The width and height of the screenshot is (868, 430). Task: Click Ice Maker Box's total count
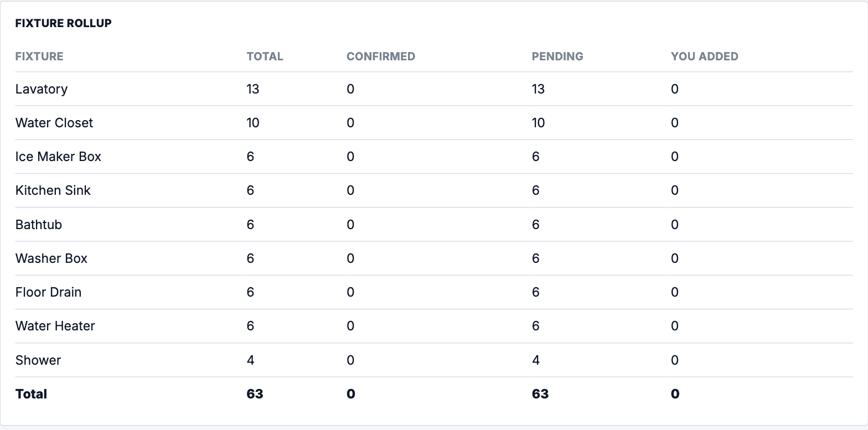[x=250, y=157]
